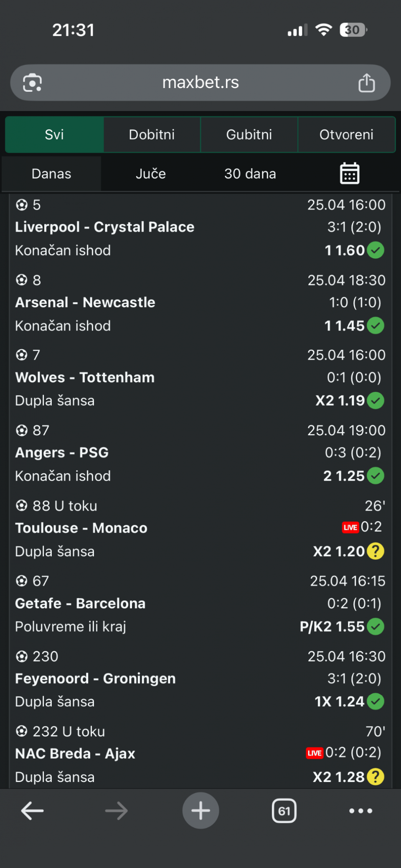Select the Svi tickets tab

pos(54,135)
